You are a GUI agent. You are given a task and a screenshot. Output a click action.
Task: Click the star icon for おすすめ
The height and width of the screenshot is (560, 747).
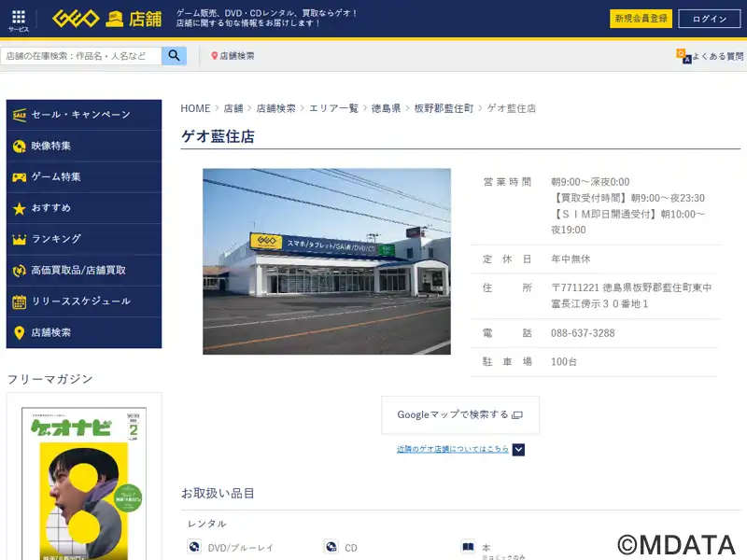pos(20,208)
